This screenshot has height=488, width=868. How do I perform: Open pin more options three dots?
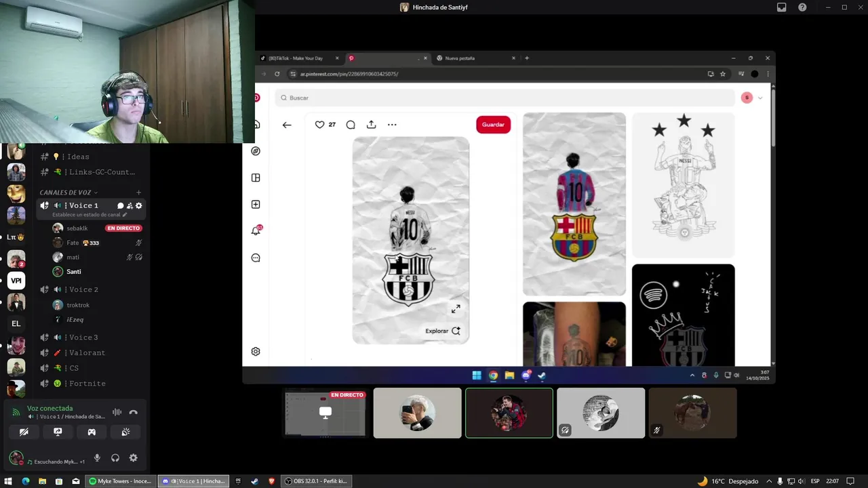[x=392, y=125]
